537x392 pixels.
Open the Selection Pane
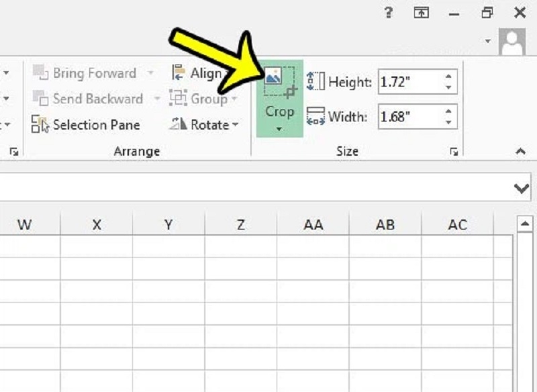pyautogui.click(x=87, y=125)
